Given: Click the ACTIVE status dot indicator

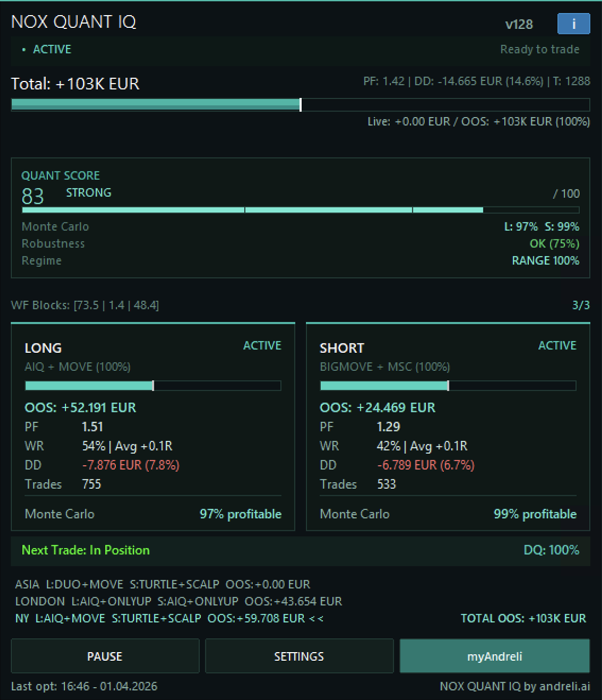Looking at the screenshot, I should [x=23, y=49].
